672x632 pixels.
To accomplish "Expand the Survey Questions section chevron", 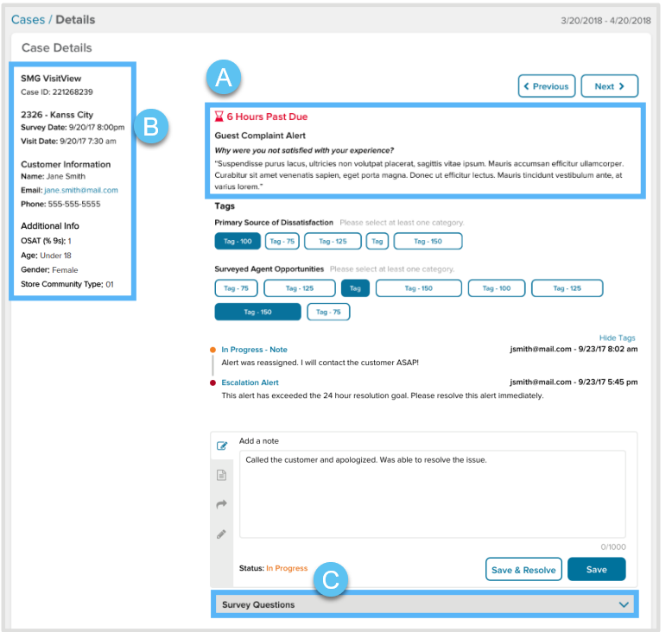I will click(624, 605).
